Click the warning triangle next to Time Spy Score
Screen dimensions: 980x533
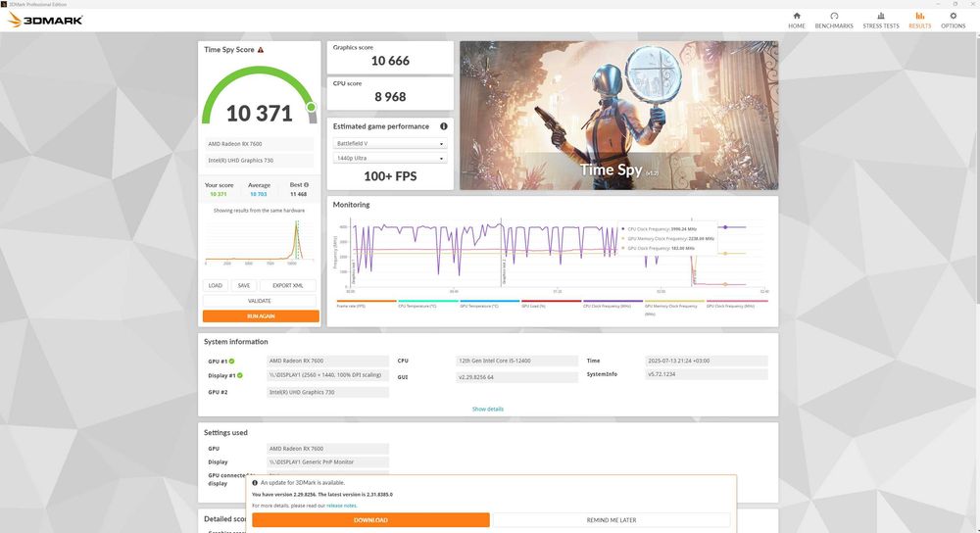(x=261, y=50)
